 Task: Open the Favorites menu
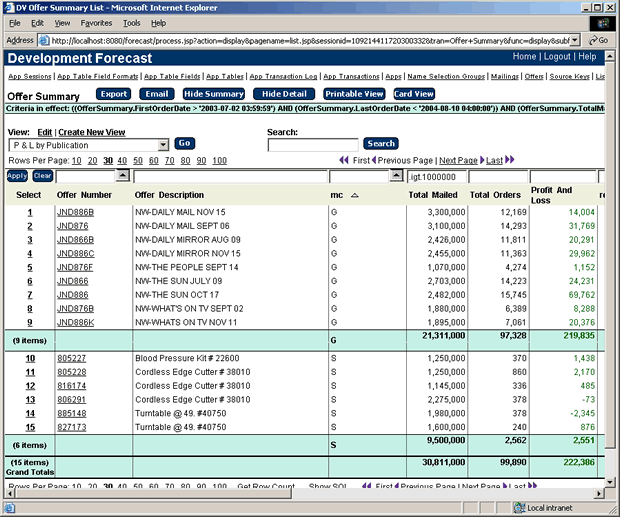point(96,23)
